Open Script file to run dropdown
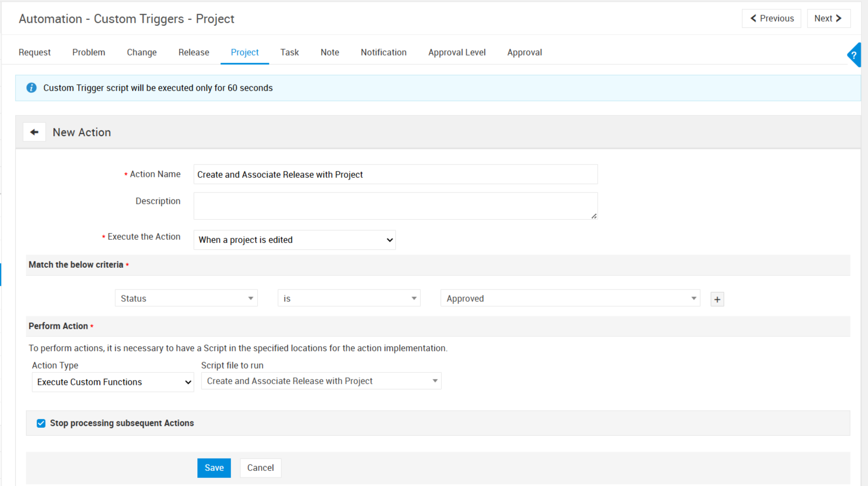Screen dimensions: 868x486 pyautogui.click(x=321, y=381)
